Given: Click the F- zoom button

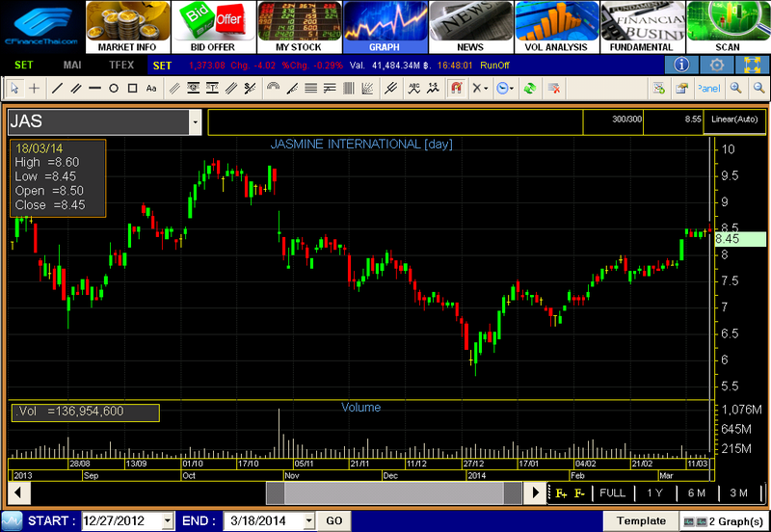Looking at the screenshot, I should pos(580,493).
